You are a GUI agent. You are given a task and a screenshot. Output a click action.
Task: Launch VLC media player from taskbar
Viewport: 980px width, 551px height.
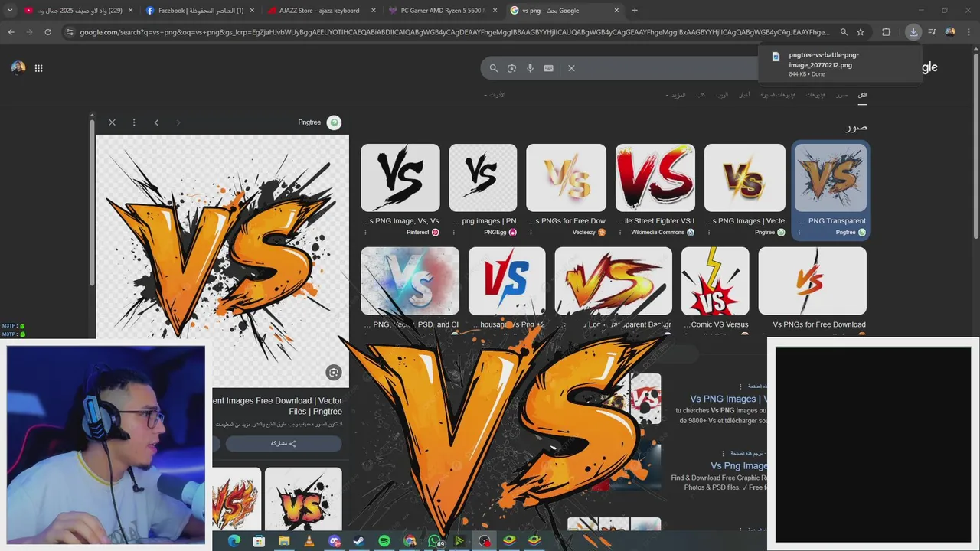tap(309, 541)
